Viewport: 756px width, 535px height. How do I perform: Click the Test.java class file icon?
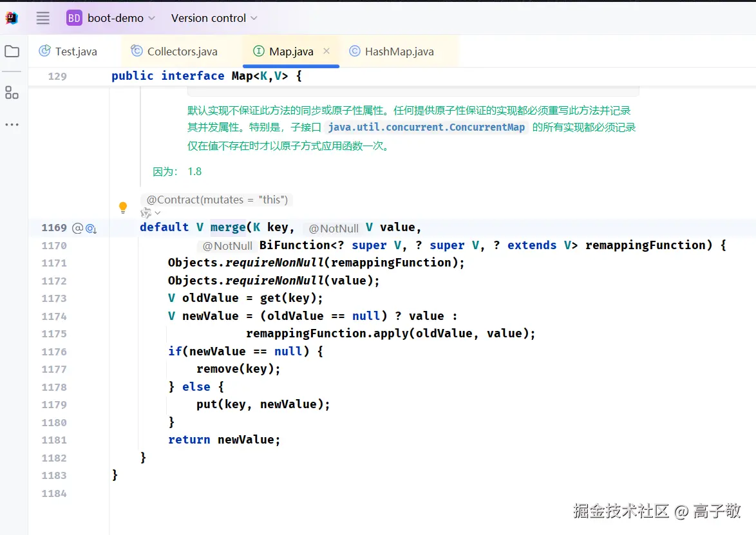click(x=45, y=51)
